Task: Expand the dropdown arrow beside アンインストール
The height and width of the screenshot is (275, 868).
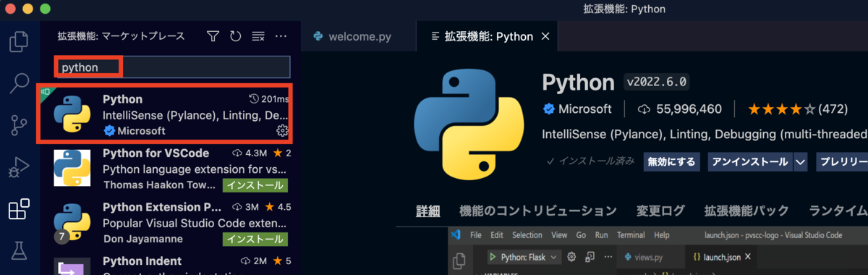Action: tap(800, 161)
